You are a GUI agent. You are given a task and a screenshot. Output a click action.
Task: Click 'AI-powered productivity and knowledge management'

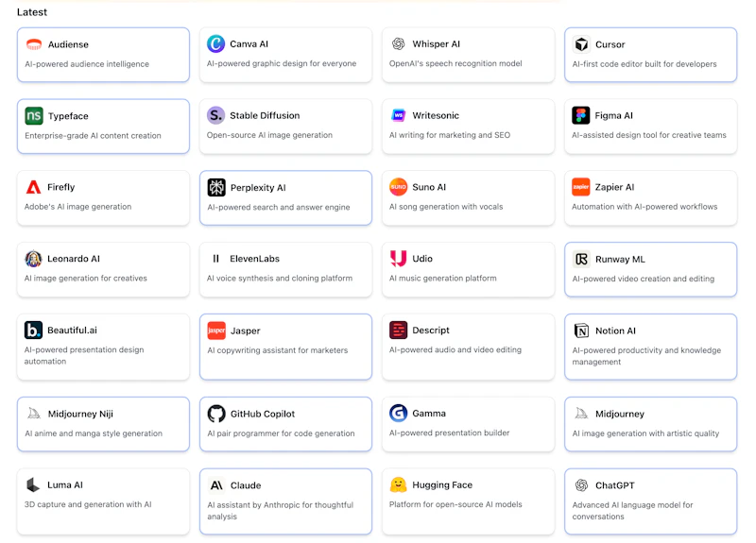click(x=646, y=356)
